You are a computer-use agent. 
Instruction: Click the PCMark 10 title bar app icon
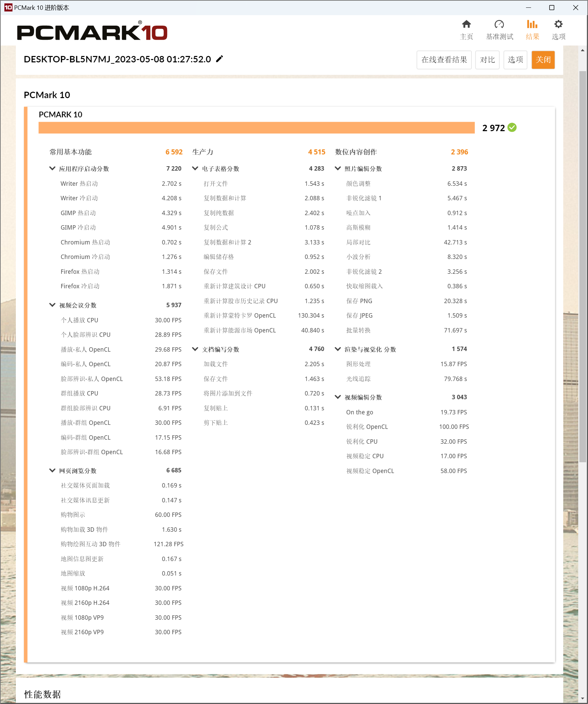8,7
